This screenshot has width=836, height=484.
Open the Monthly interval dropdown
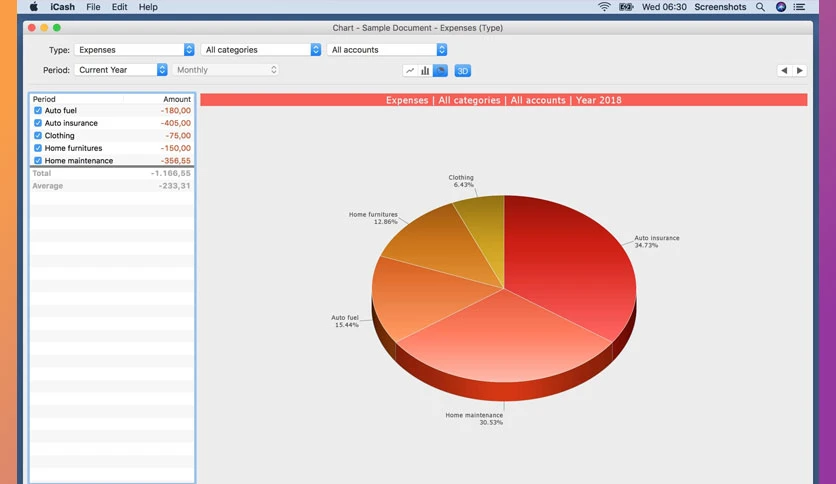(x=226, y=70)
